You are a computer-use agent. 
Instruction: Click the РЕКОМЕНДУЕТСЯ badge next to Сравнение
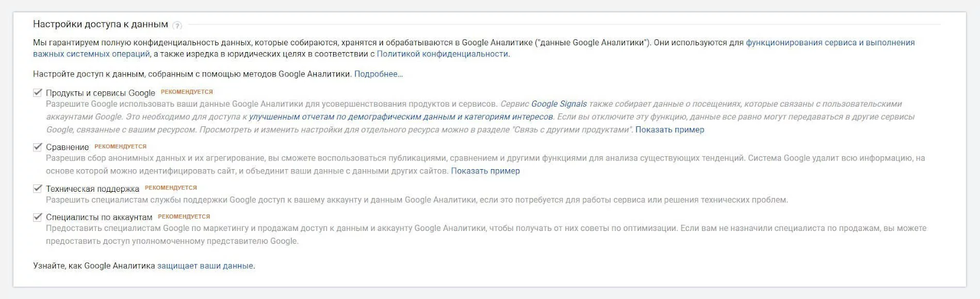point(121,146)
